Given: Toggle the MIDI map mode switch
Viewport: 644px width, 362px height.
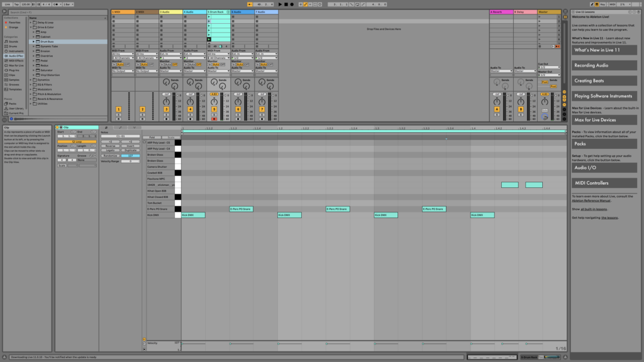Looking at the screenshot, I should click(612, 4).
